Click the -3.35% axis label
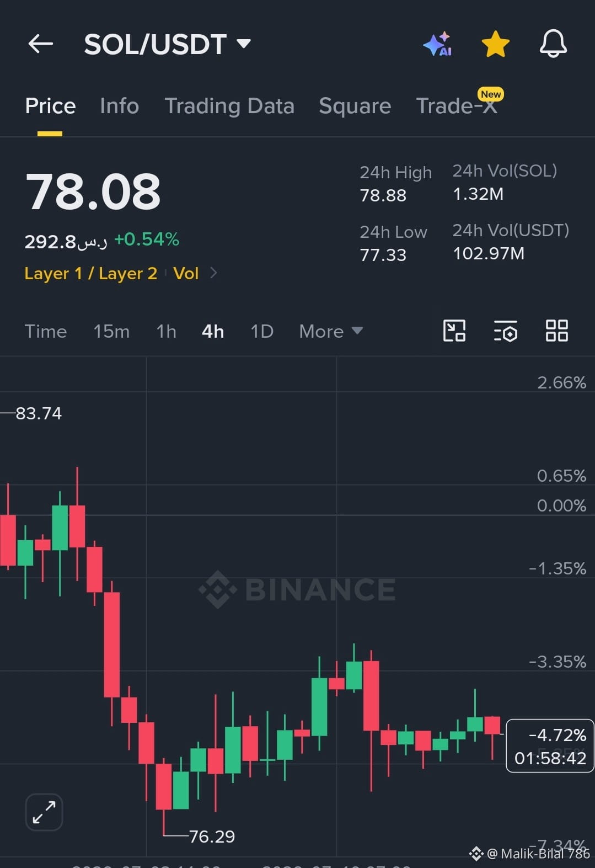Screen dimensions: 595x868 pyautogui.click(x=558, y=662)
